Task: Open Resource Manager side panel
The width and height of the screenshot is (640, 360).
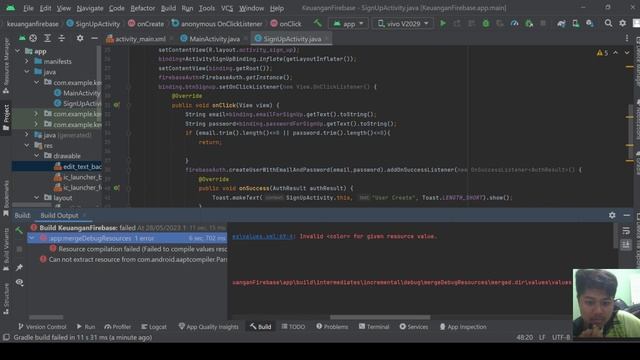Action: [x=6, y=65]
